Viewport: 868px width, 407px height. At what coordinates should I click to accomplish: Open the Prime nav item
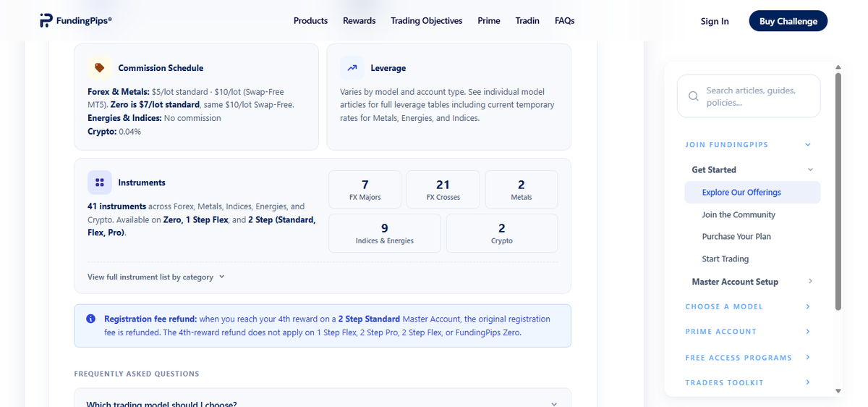click(x=489, y=20)
